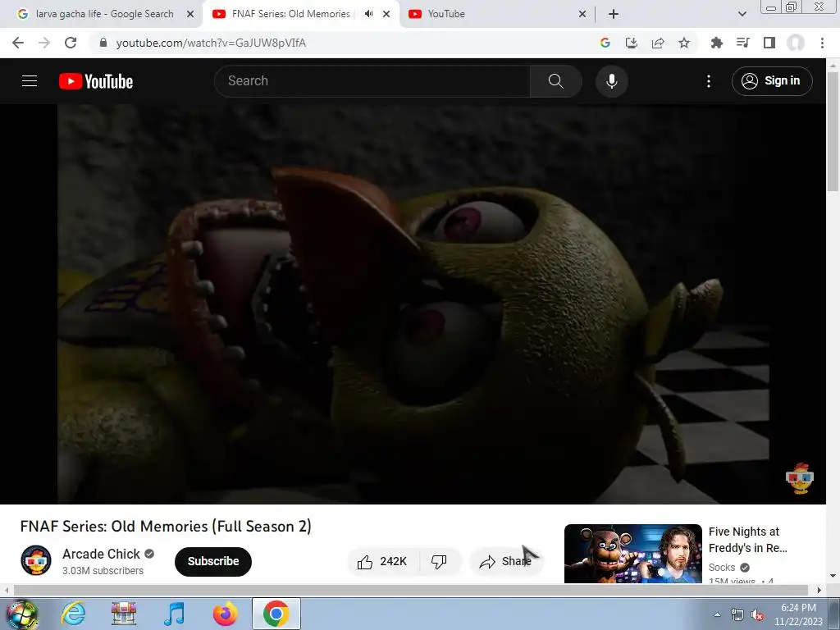Click the Google icon in address bar
840x630 pixels.
605,43
